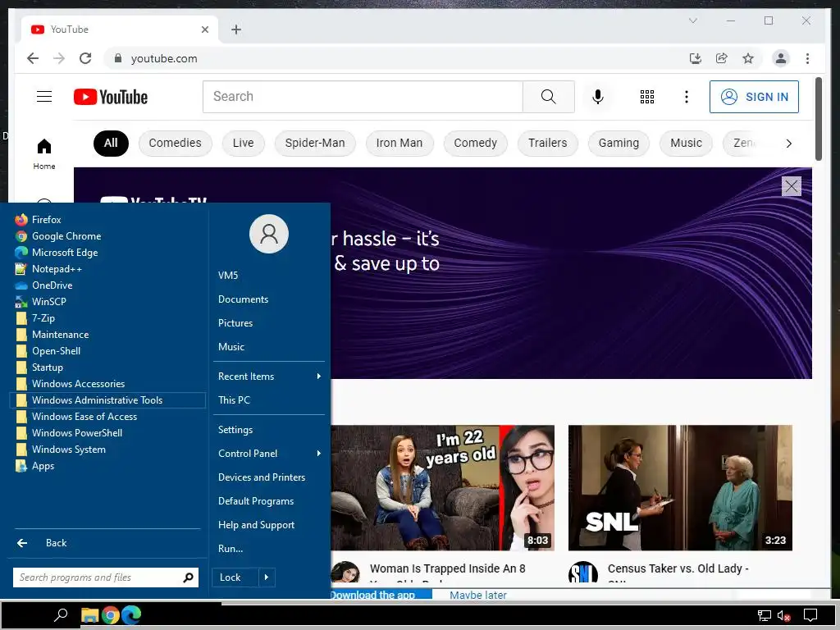Screen dimensions: 840x630
Task: Open Chrome three-dot customize menu
Action: coord(807,58)
